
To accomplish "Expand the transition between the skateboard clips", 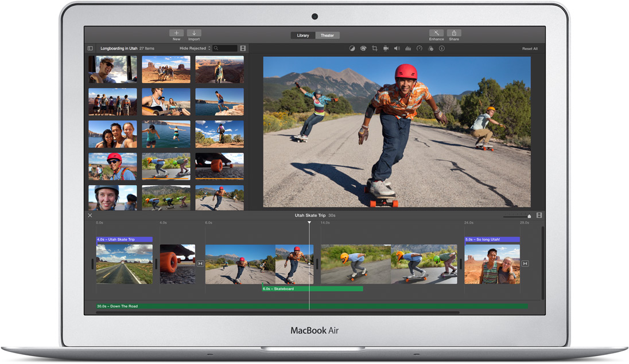I will coord(200,263).
